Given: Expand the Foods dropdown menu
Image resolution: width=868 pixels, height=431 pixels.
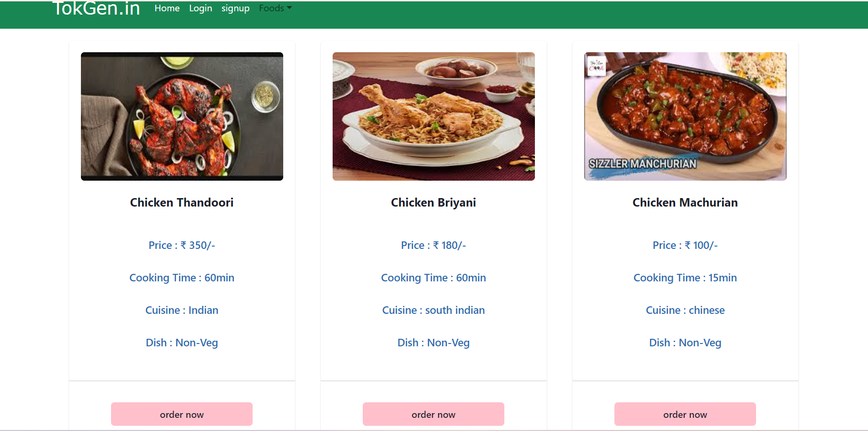Looking at the screenshot, I should [x=275, y=8].
